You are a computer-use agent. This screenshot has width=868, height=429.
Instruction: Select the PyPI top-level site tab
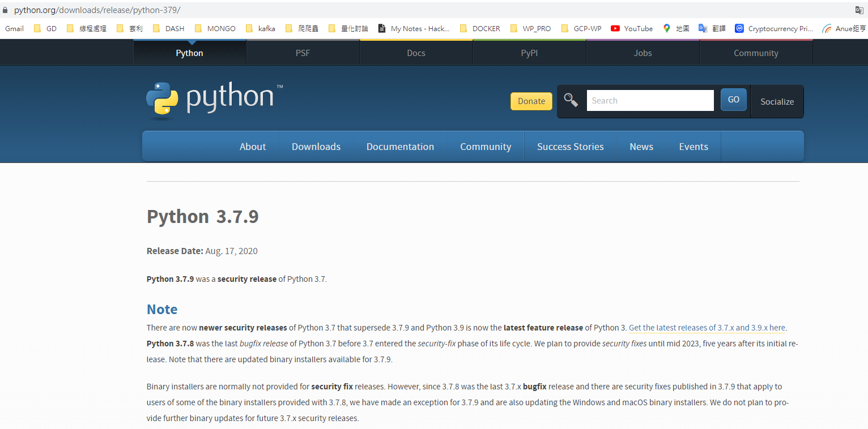pos(529,53)
